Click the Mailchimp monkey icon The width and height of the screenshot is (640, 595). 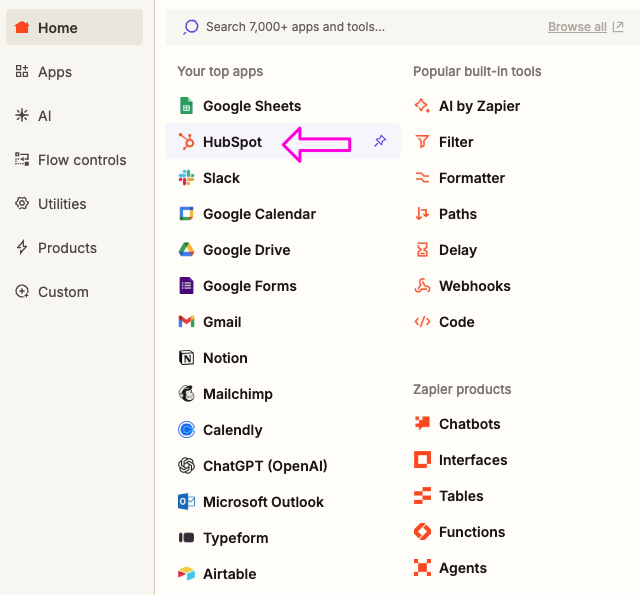[x=187, y=393]
